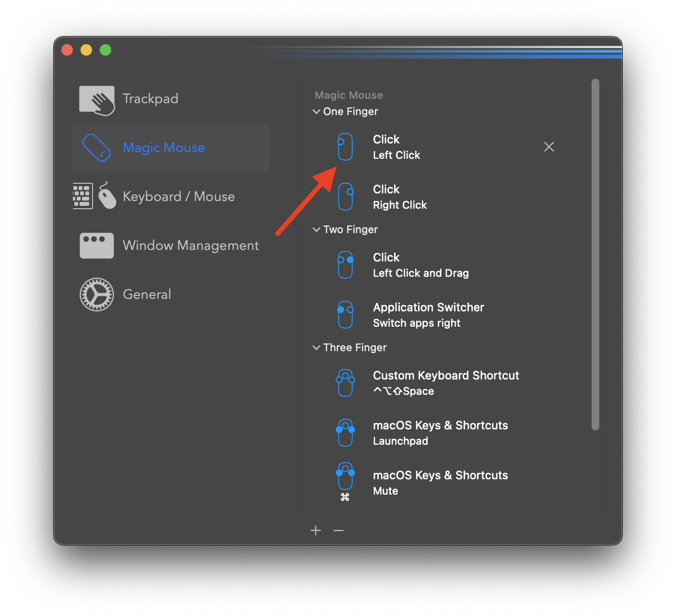676x616 pixels.
Task: Open the Keyboard / Mouse section
Action: [x=179, y=197]
